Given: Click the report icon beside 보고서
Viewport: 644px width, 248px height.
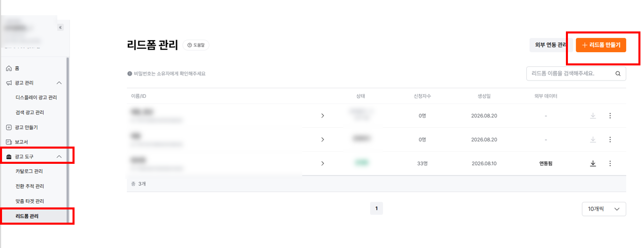Looking at the screenshot, I should (x=9, y=142).
